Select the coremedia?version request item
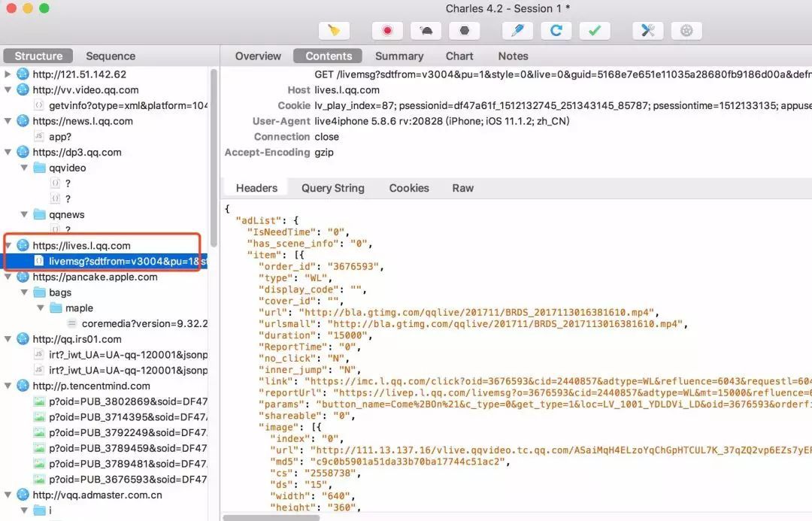This screenshot has height=521, width=812. click(144, 323)
